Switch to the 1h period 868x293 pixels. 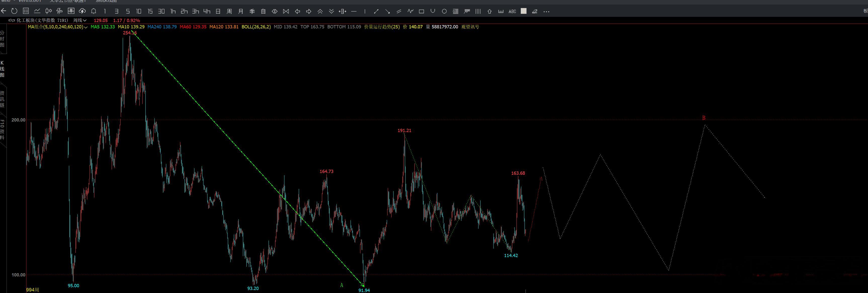(x=173, y=12)
